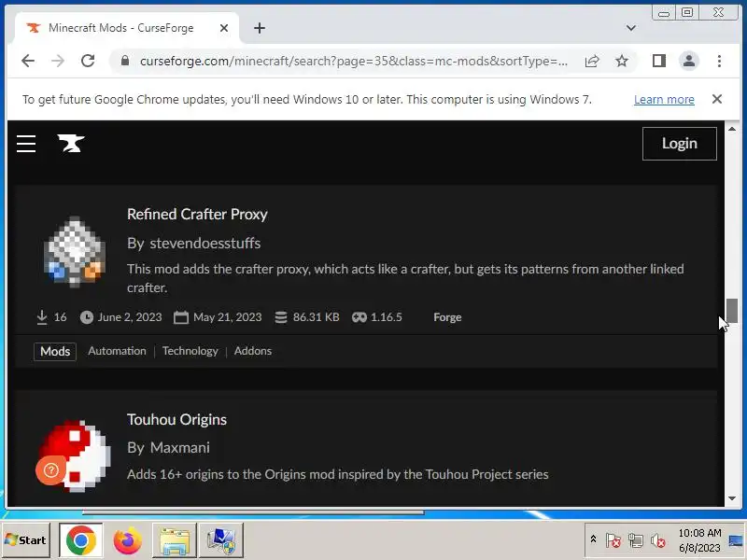The height and width of the screenshot is (560, 747).
Task: Go forward in Chrome
Action: (x=58, y=61)
